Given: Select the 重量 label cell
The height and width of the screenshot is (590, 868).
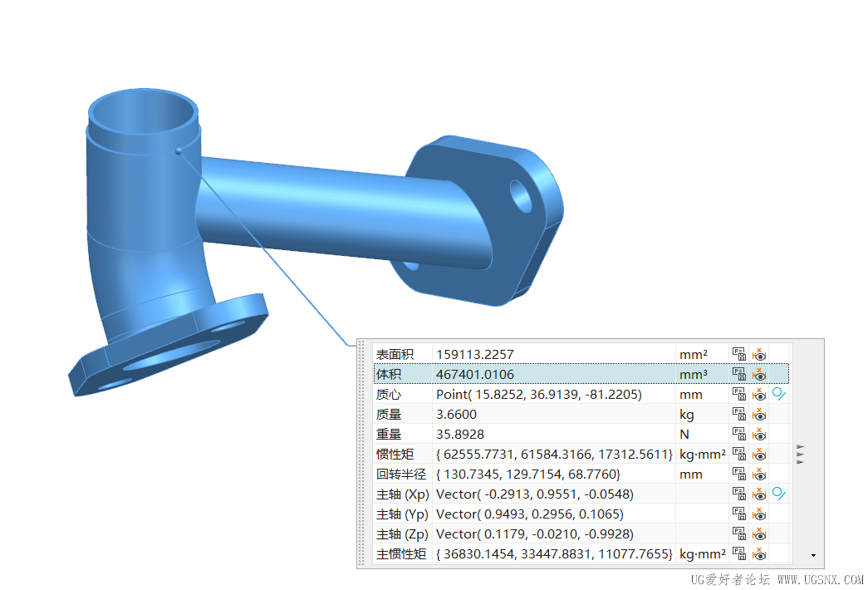Looking at the screenshot, I should tap(403, 434).
